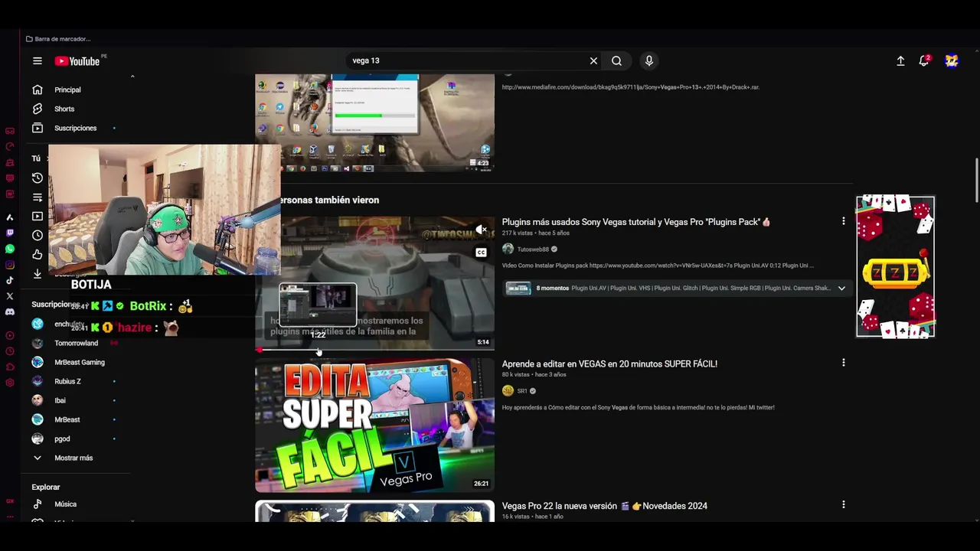This screenshot has height=551, width=980.
Task: Unmute the preview with the speaker icon
Action: coord(481,230)
